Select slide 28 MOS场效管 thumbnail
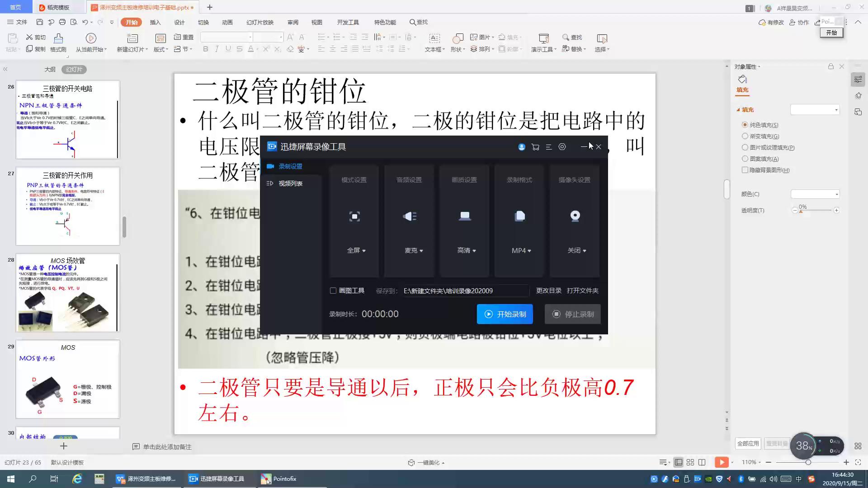Screen dimensions: 868x488 68,293
